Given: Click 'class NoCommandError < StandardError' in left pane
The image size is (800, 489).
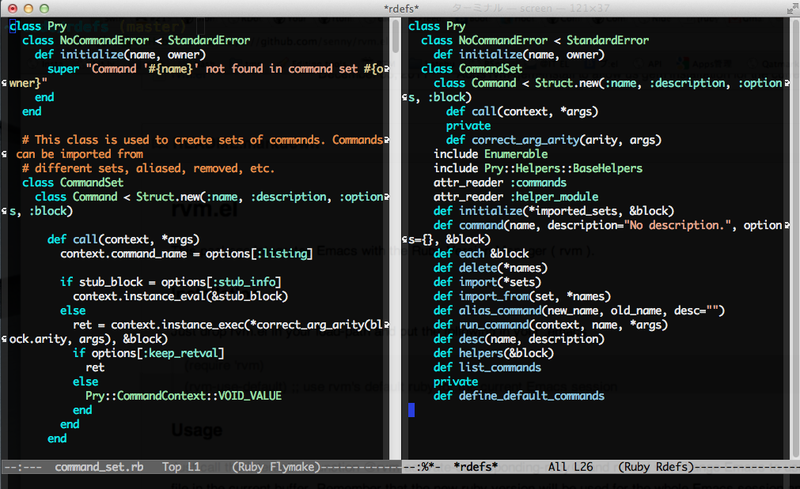Looking at the screenshot, I should point(136,40).
